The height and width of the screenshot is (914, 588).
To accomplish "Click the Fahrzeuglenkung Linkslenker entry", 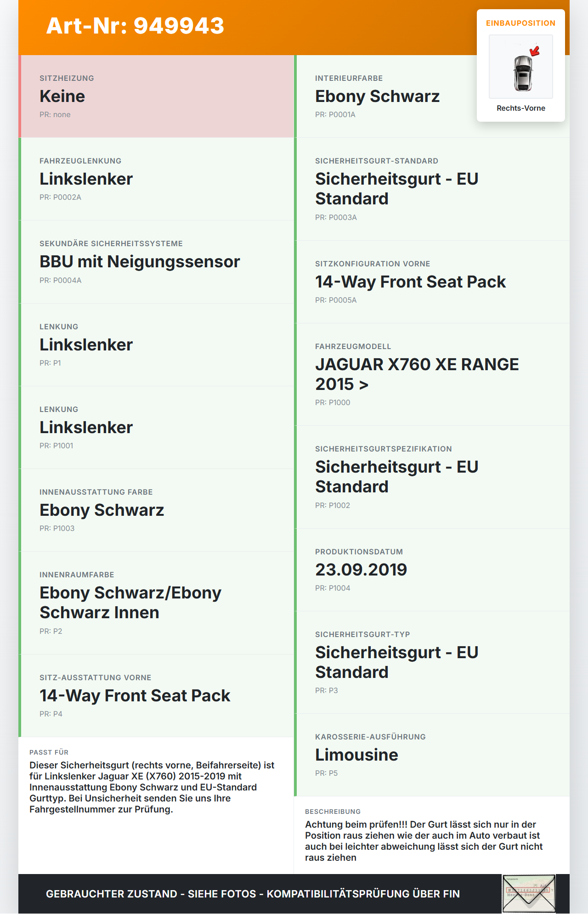I will point(156,179).
